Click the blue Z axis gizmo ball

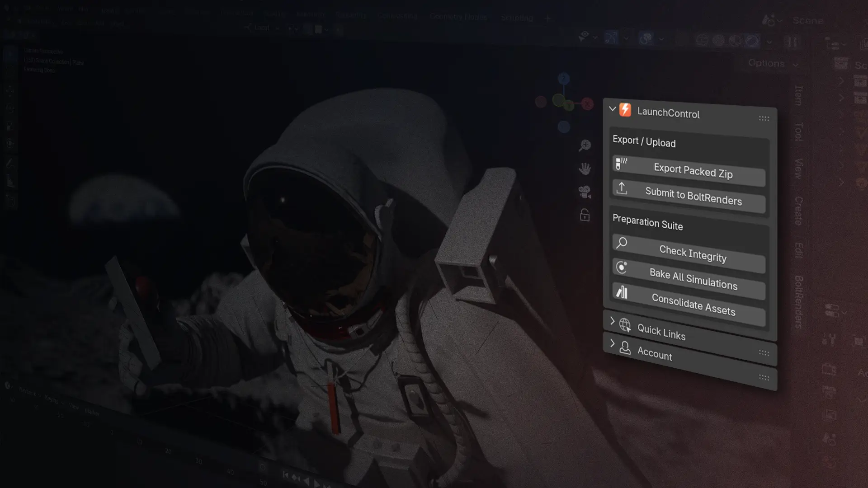click(563, 79)
